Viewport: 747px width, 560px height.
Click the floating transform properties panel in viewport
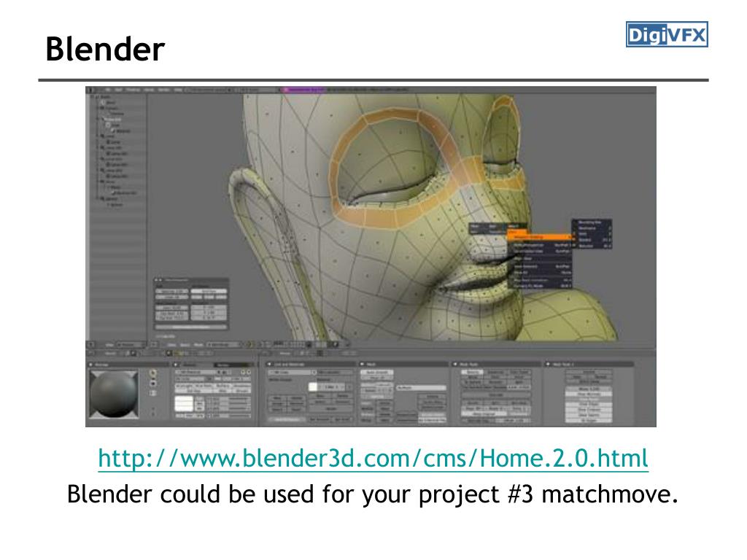point(191,304)
